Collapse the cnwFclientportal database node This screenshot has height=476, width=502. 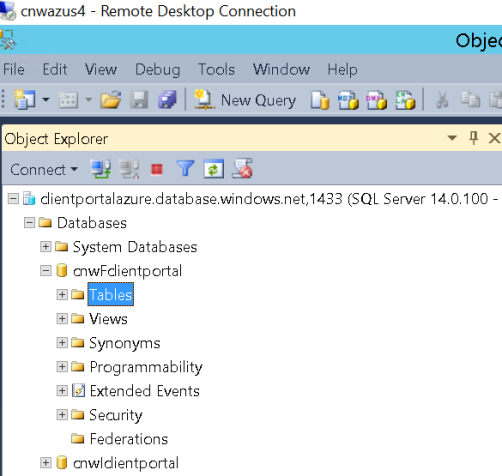point(46,271)
